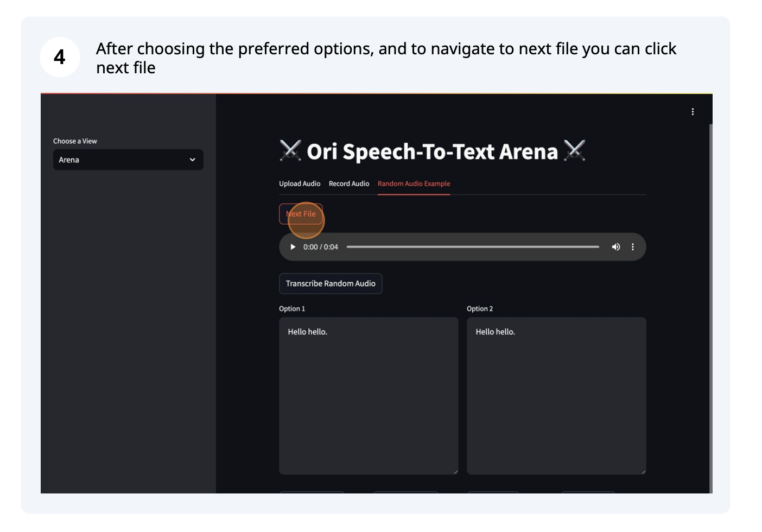The width and height of the screenshot is (762, 532).
Task: Click the crossed swords icon left of title
Action: 290,151
